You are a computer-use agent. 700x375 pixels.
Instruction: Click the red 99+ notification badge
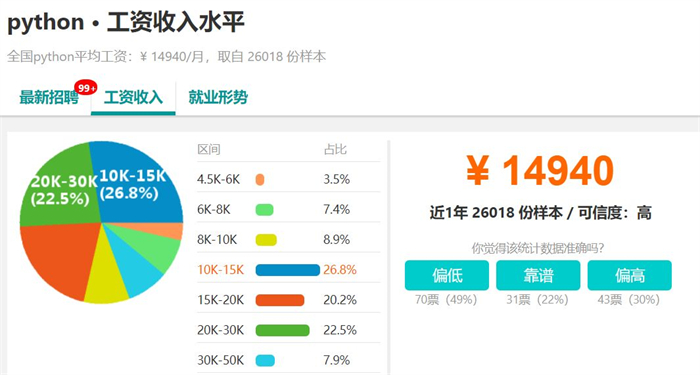pyautogui.click(x=86, y=88)
